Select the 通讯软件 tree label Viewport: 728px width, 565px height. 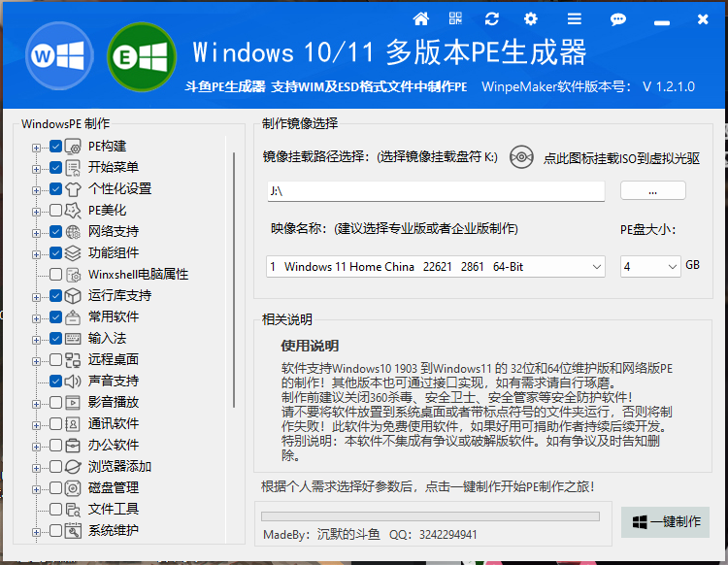114,423
